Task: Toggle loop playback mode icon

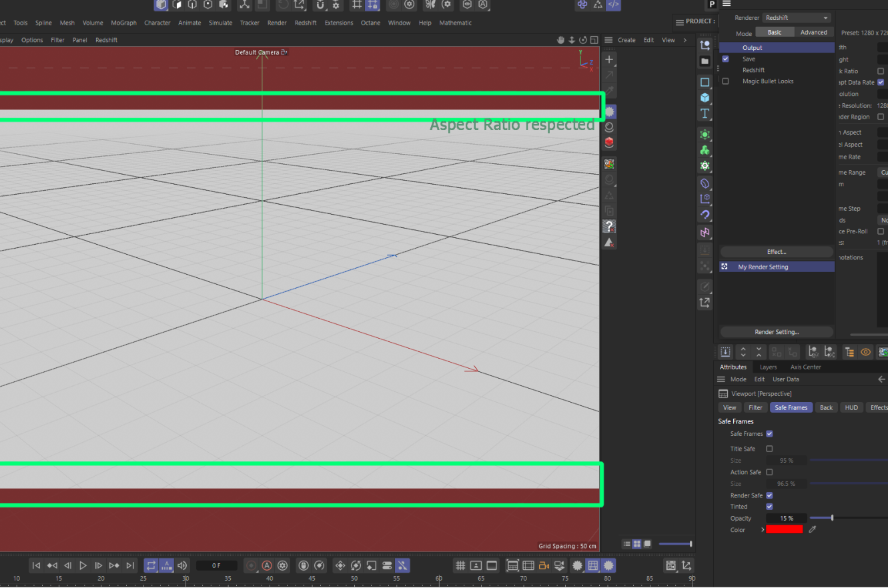Action: 151,565
